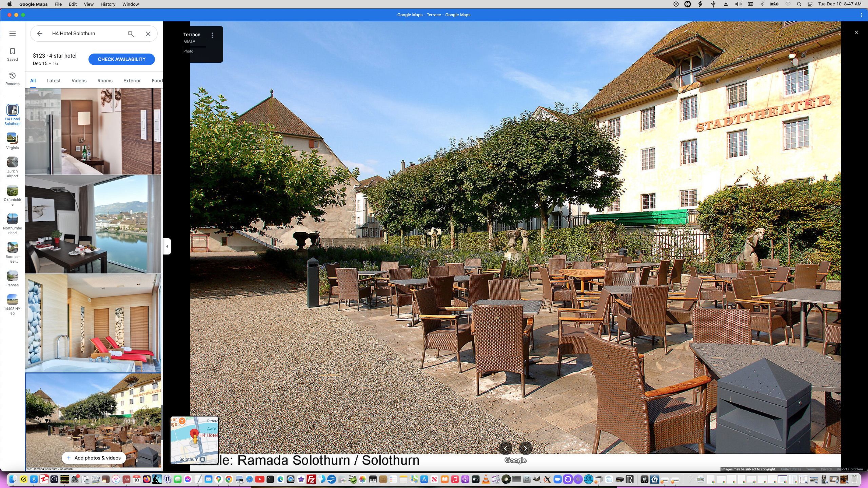
Task: Click the minimap with hotel pin
Action: click(x=194, y=439)
